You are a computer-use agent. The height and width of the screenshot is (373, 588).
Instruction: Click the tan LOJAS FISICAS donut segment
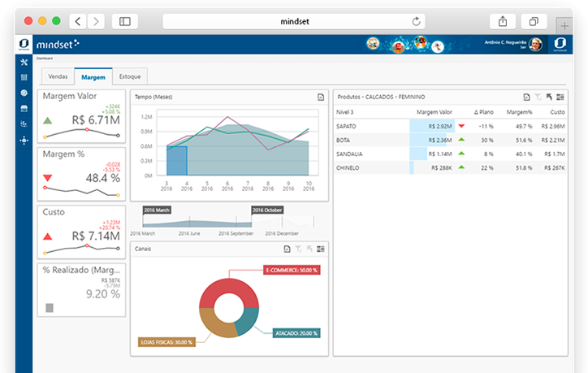pyautogui.click(x=215, y=323)
